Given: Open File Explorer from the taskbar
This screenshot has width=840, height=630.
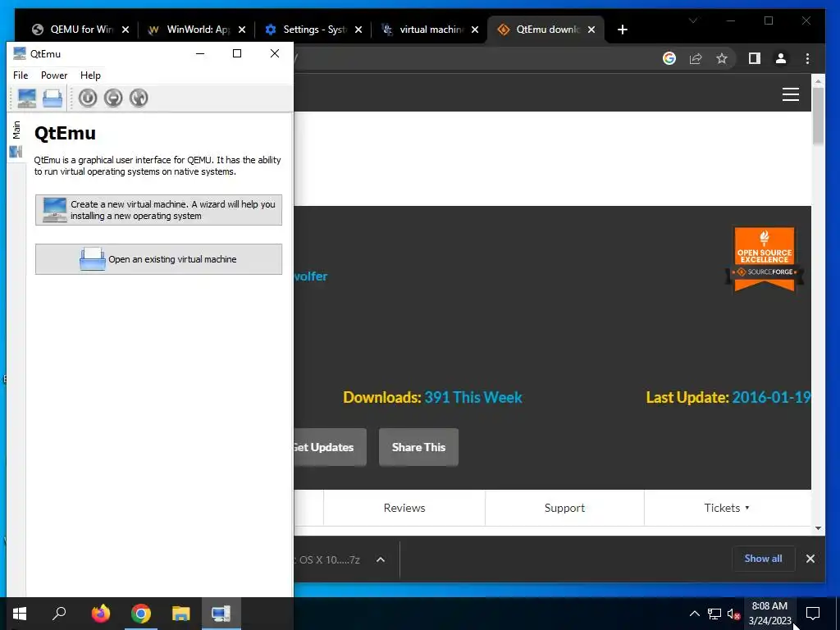Looking at the screenshot, I should 181,614.
